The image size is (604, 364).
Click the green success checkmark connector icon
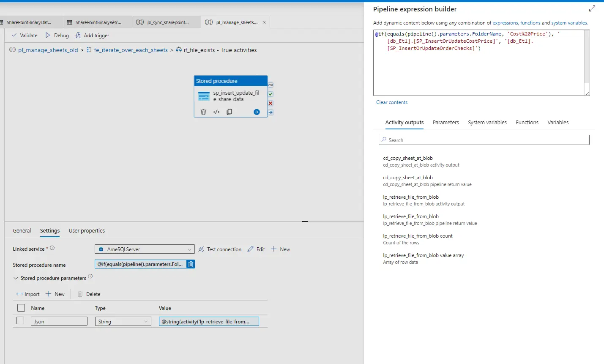tap(270, 93)
